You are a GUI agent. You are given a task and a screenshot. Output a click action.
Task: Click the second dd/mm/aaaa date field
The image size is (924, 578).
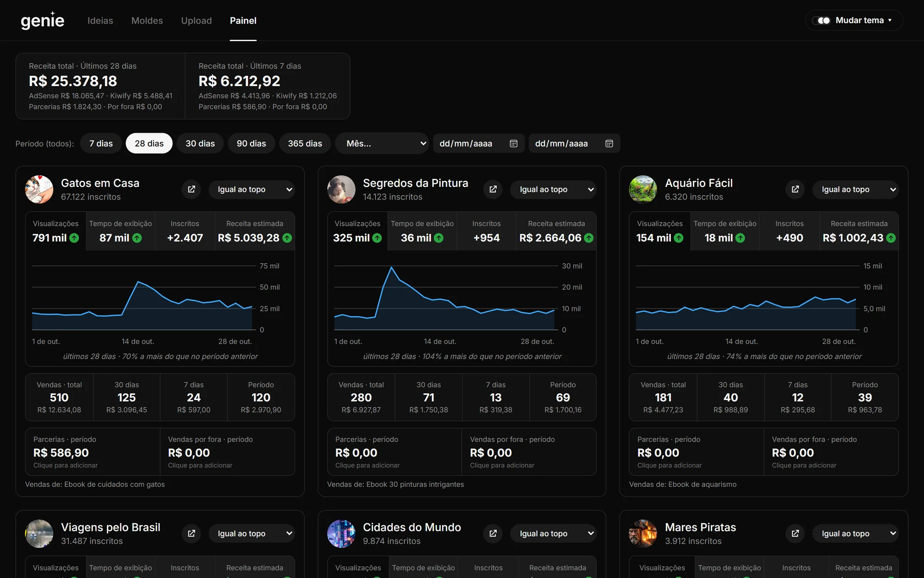(574, 143)
